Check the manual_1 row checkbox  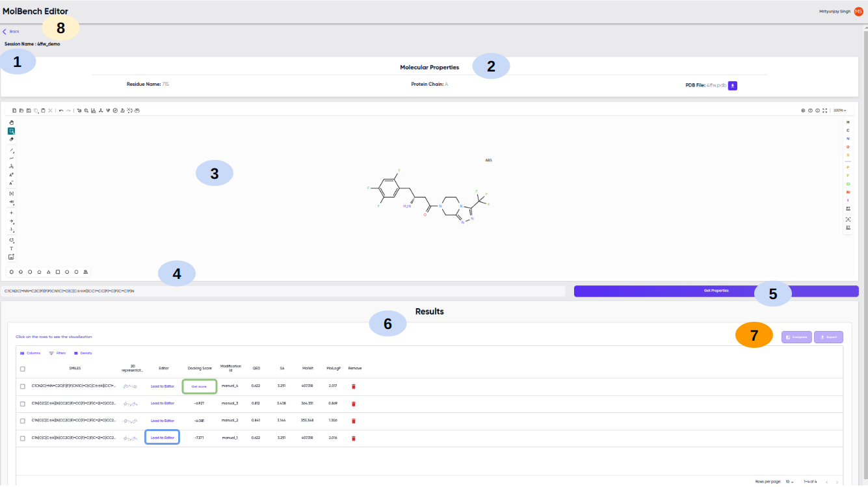[x=23, y=438]
